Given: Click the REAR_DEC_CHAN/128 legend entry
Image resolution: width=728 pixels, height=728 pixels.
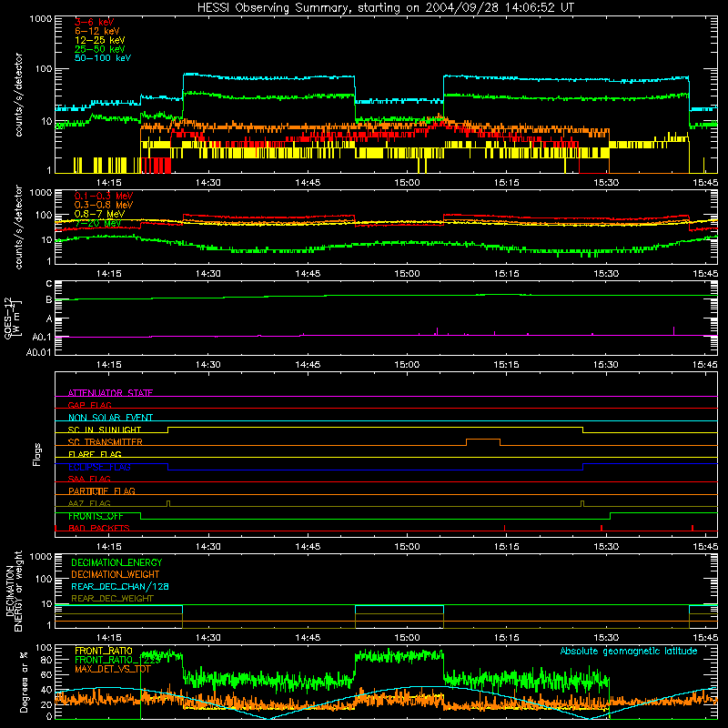Looking at the screenshot, I should (x=120, y=586).
